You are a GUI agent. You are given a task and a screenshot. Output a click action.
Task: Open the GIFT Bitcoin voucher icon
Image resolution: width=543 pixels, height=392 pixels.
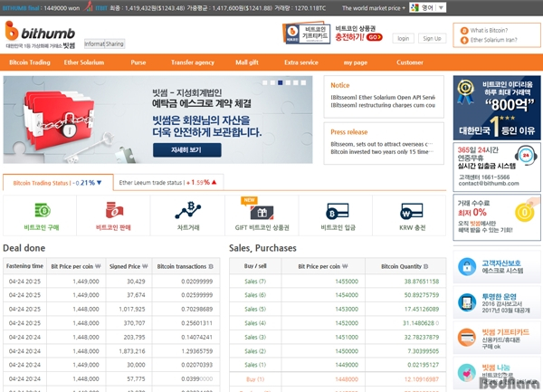coord(262,212)
